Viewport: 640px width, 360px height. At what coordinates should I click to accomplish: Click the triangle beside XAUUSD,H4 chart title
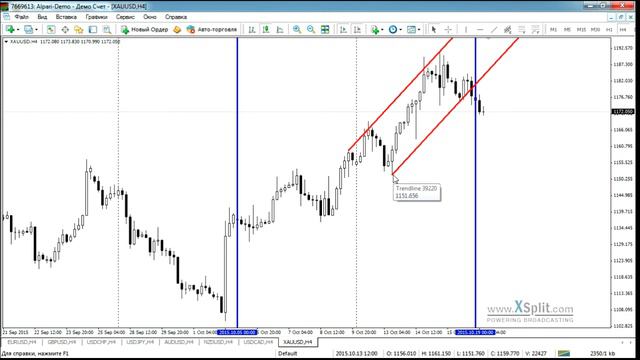(x=6, y=42)
